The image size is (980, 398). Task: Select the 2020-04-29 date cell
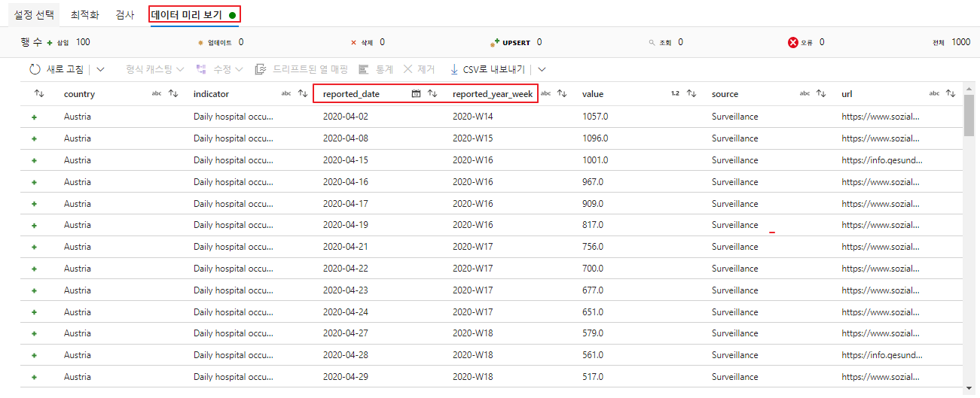(346, 377)
